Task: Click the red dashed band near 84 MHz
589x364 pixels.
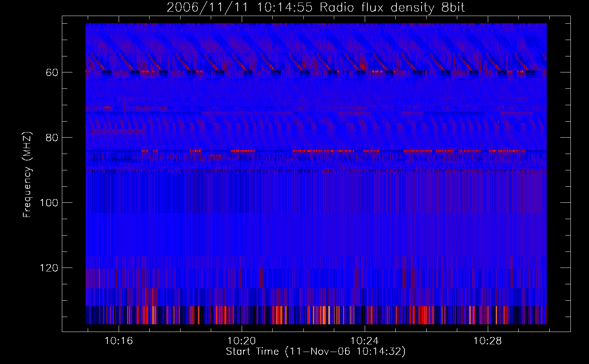Action: click(333, 151)
